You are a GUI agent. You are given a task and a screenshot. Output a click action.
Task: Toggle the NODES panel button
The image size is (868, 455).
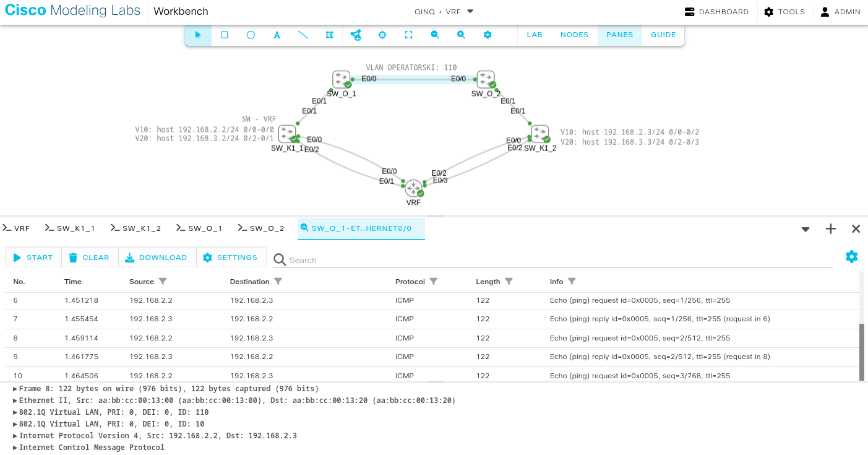[574, 35]
